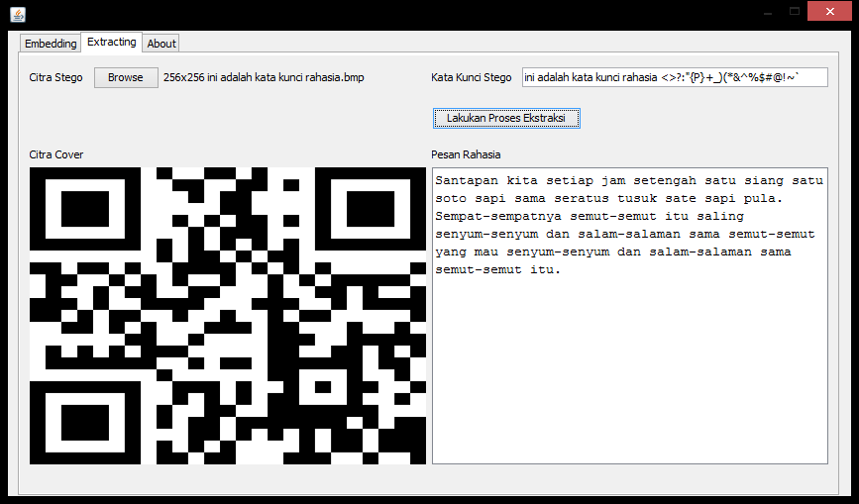The height and width of the screenshot is (504, 859).
Task: Click empty space below the extracted message text
Action: click(x=629, y=376)
